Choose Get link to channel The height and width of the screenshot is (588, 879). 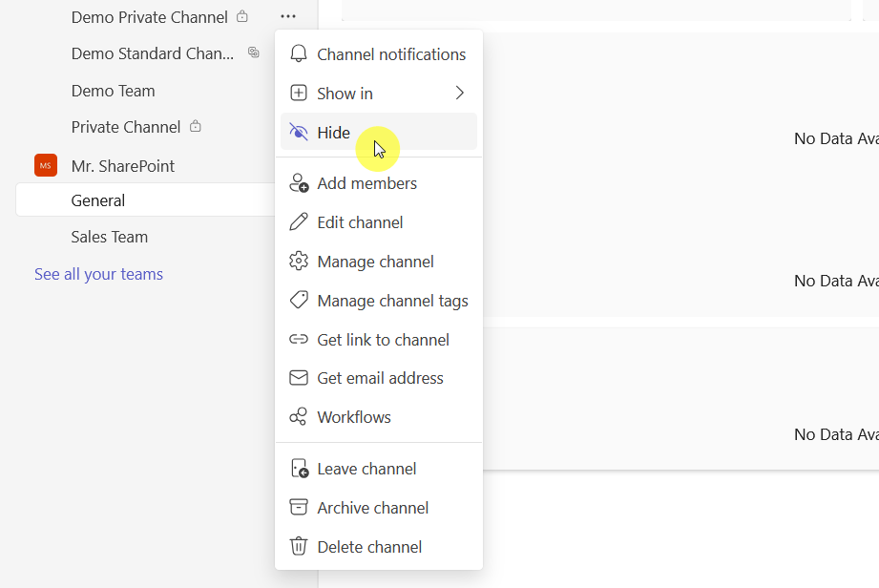(x=378, y=340)
